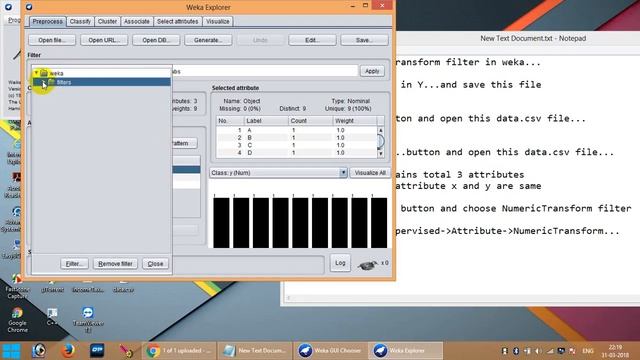
Task: Open the Log button
Action: [340, 263]
